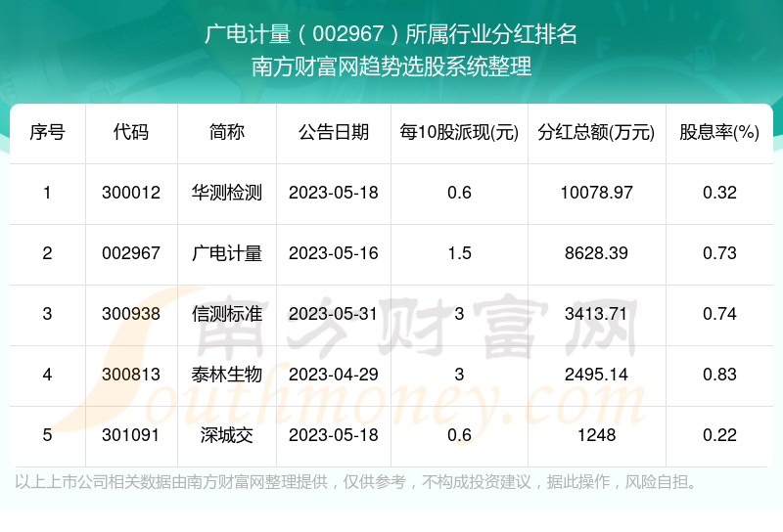Click the subtitle 南方财富网趋势选股系统整理
The height and width of the screenshot is (532, 783).
pos(391,66)
